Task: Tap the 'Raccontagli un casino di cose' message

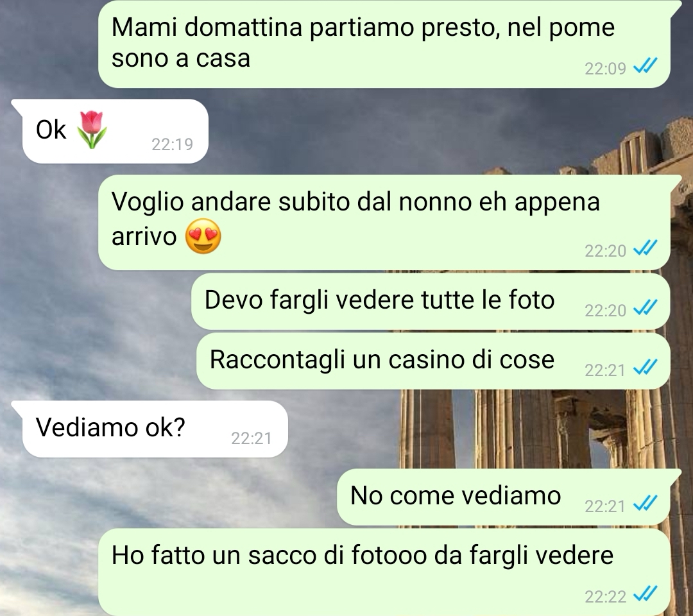Action: tap(433, 361)
